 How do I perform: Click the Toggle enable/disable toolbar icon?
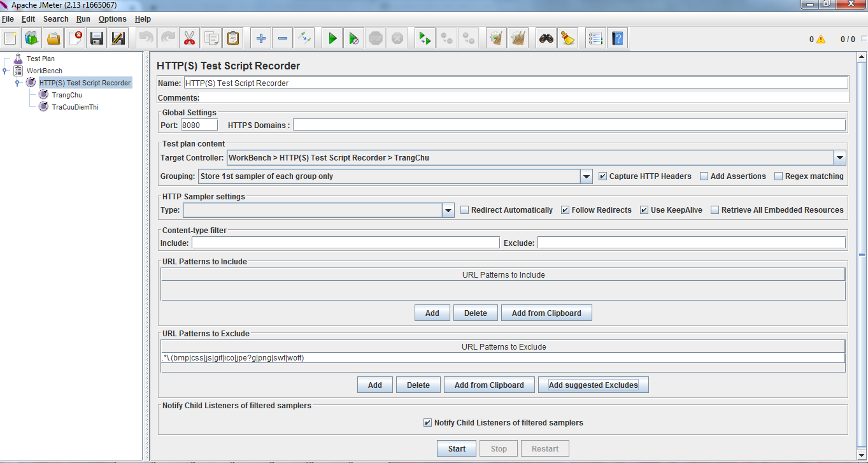(x=304, y=38)
